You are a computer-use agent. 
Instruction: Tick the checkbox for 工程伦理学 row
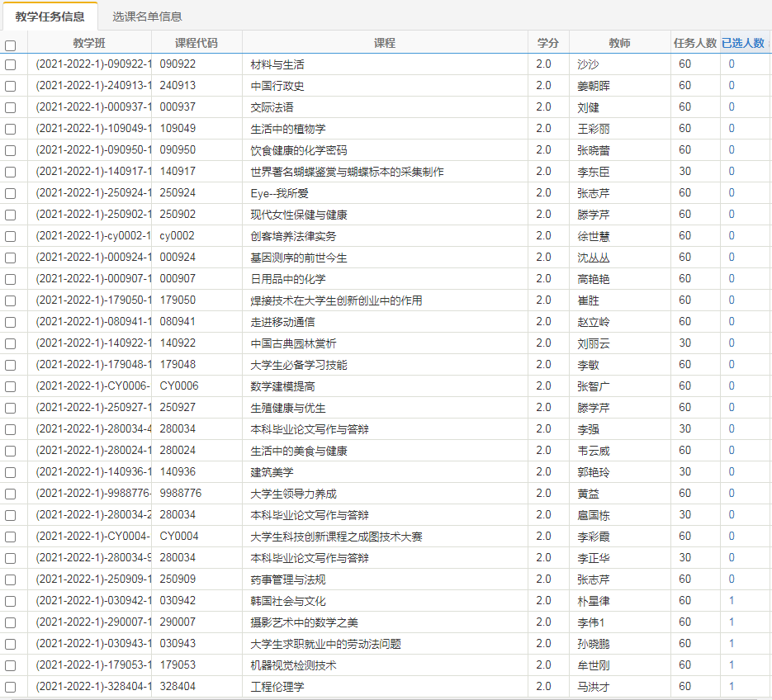pyautogui.click(x=11, y=687)
